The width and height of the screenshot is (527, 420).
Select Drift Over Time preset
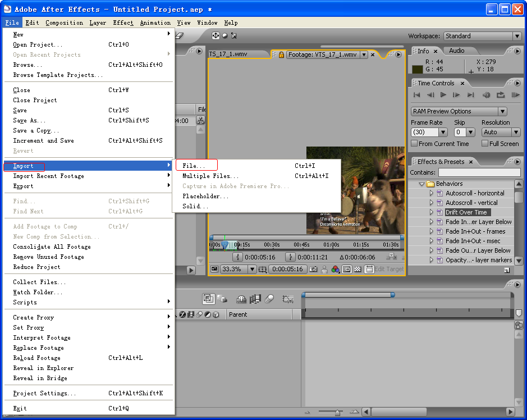[466, 212]
